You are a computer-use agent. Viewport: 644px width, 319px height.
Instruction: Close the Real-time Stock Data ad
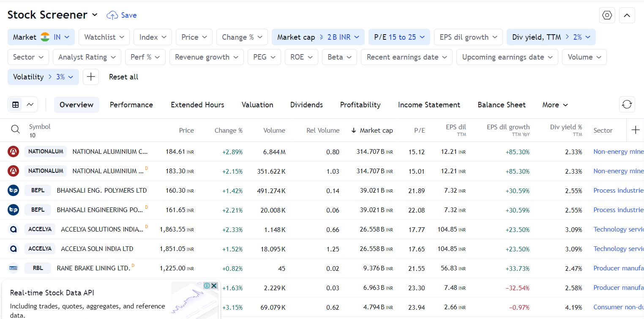click(x=214, y=286)
